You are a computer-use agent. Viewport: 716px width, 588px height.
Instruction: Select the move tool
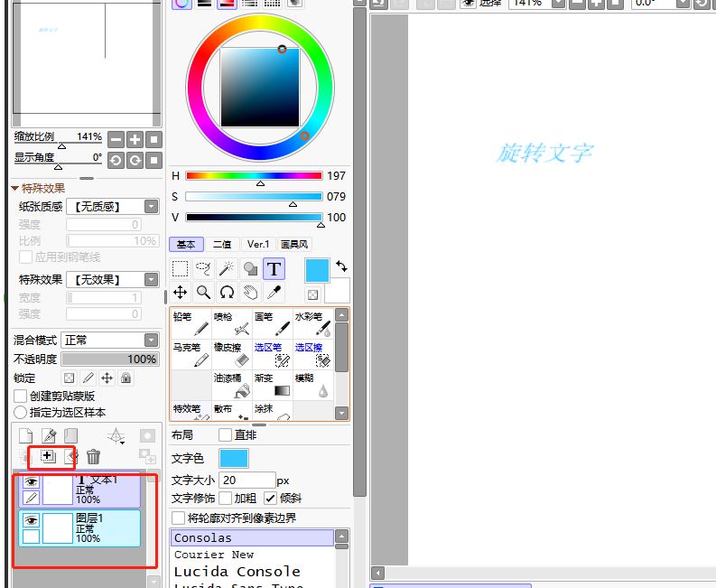[180, 293]
